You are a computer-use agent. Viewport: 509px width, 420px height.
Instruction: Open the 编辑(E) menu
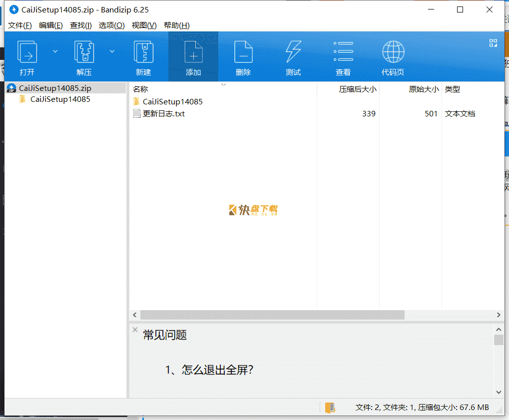pyautogui.click(x=50, y=25)
